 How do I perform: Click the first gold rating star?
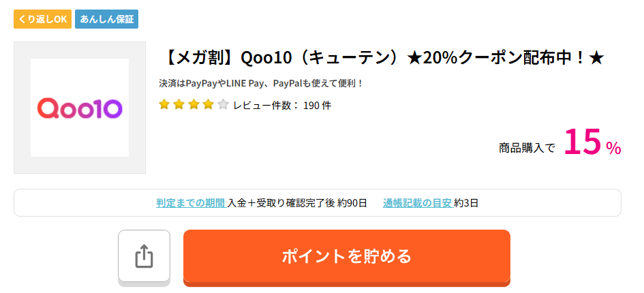tap(164, 104)
